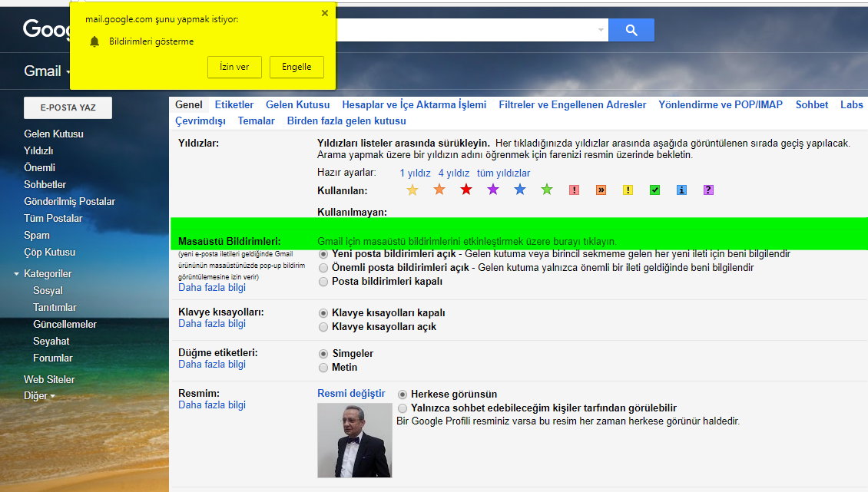The width and height of the screenshot is (868, 492).
Task: Open 'Yönlendirme ve POP/IMAP' tab
Action: point(721,104)
